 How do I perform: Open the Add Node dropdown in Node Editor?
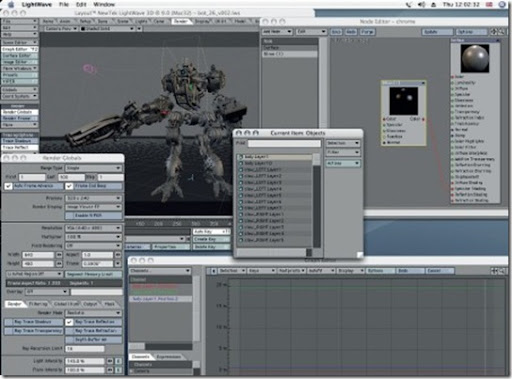[277, 32]
